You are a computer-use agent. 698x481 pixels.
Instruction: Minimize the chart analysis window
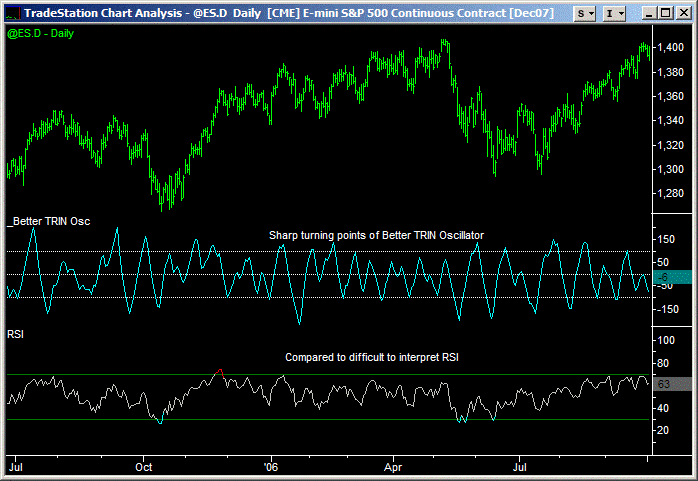[649, 13]
